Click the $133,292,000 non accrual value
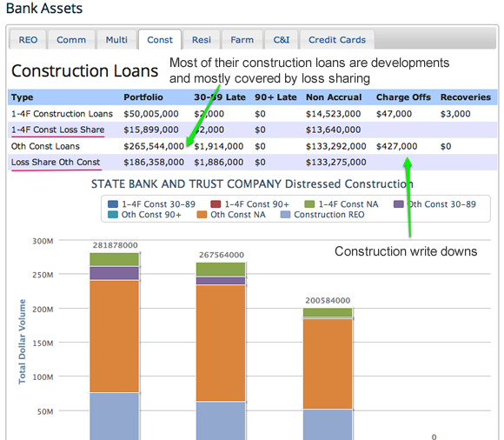504x440 pixels. (336, 146)
